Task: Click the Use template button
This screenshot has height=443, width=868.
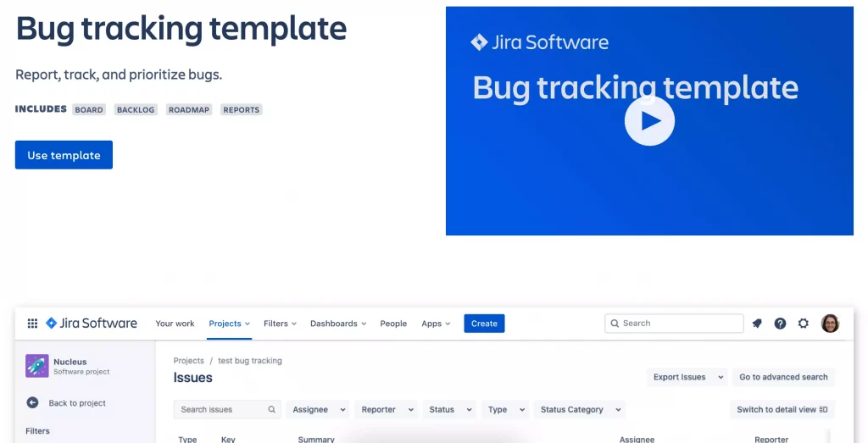Action: (64, 155)
